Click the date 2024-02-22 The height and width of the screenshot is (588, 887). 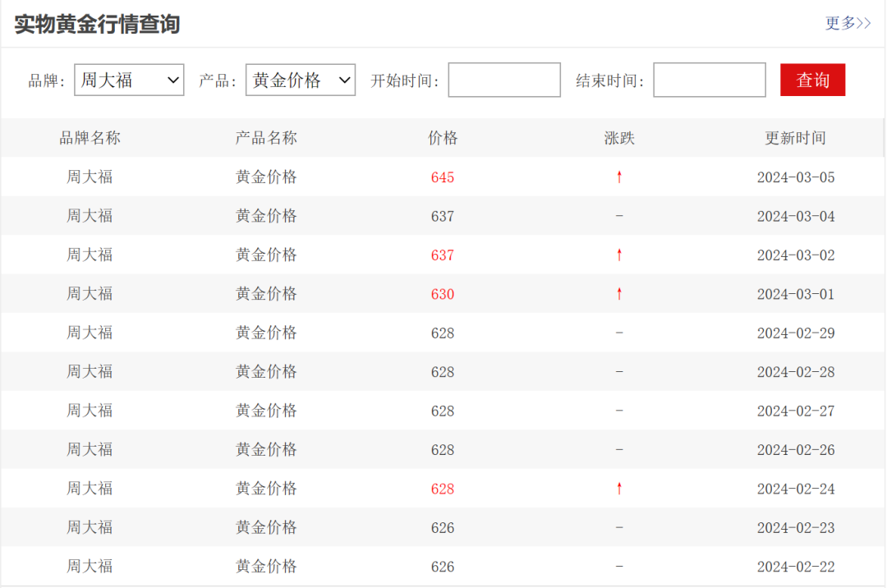[x=796, y=567]
